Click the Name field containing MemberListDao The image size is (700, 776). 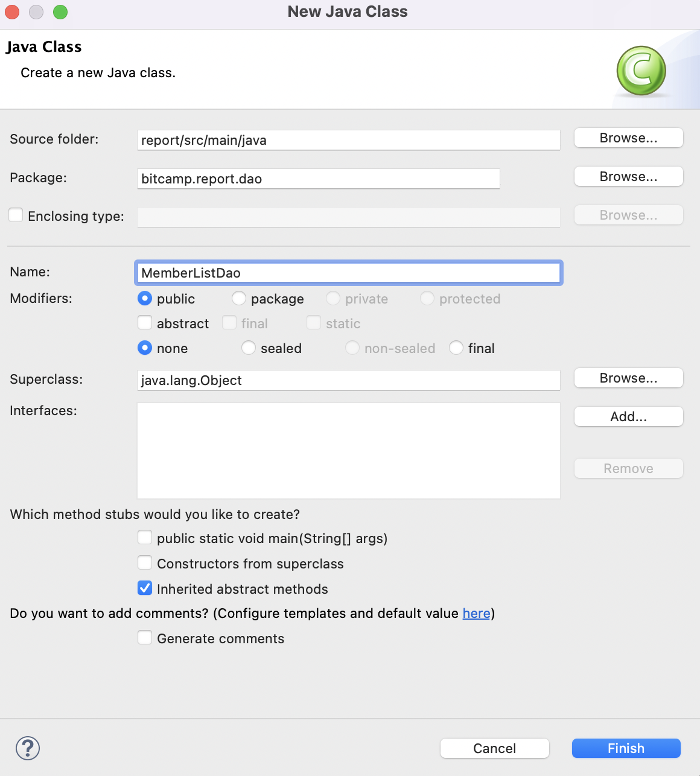click(x=349, y=273)
